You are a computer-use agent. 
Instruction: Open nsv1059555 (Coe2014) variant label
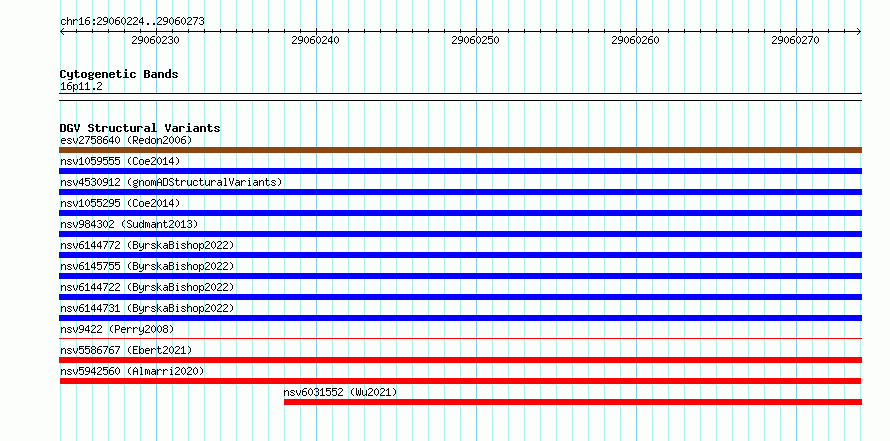coord(120,161)
